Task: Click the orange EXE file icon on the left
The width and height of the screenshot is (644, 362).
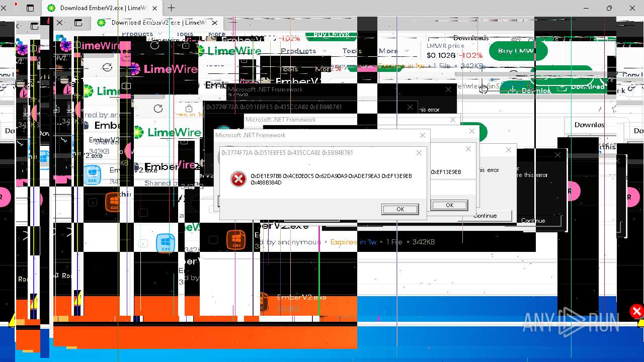Action: [114, 203]
